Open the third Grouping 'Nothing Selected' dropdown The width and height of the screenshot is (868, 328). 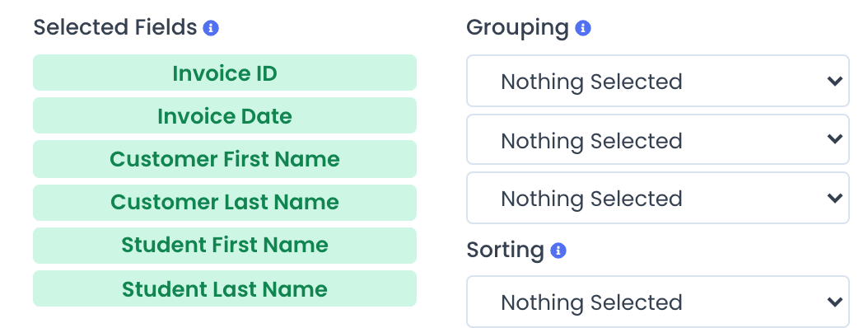658,198
